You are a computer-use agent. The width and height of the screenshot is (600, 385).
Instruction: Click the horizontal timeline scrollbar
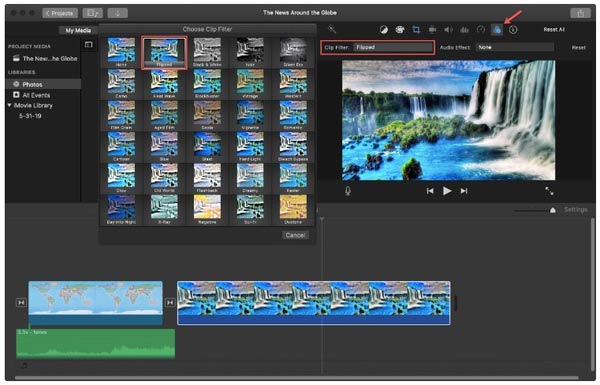tap(297, 378)
